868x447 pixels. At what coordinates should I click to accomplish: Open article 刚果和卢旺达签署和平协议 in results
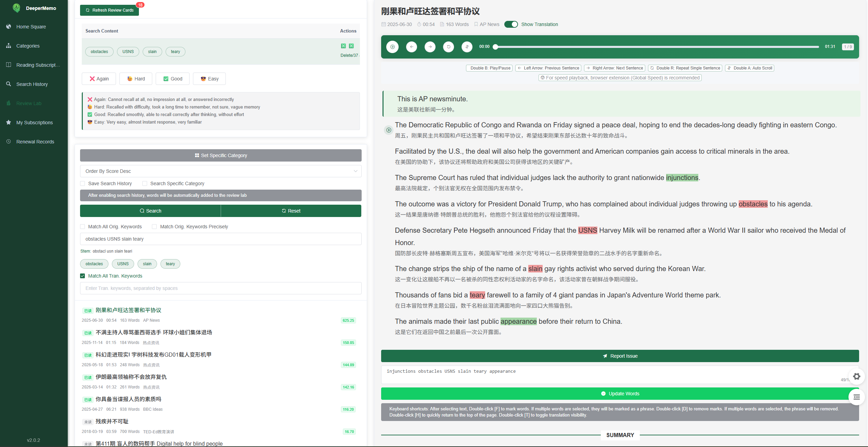[x=128, y=310]
